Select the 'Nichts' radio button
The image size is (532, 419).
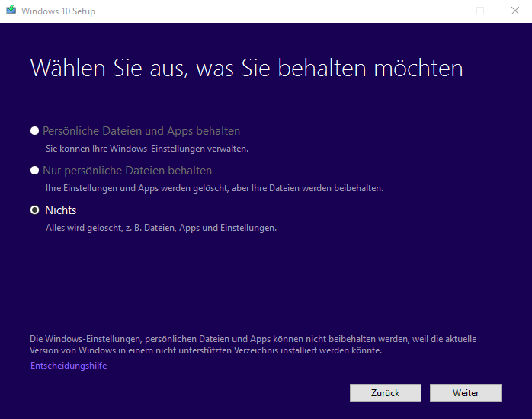[34, 210]
